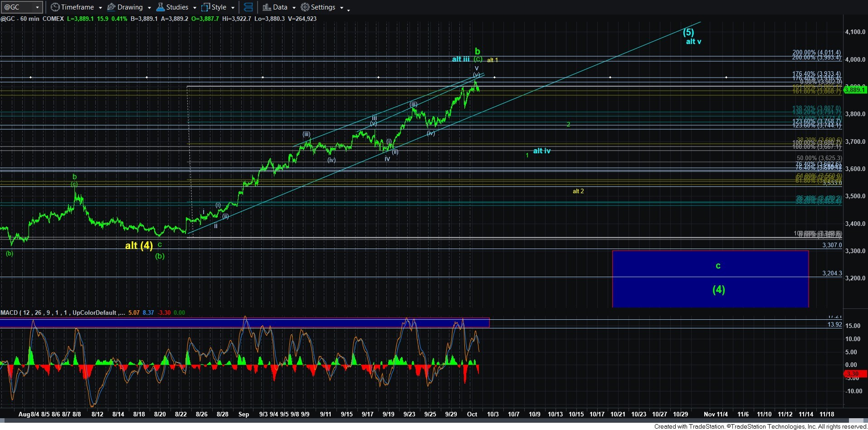
Task: Click the Timeframe clock icon
Action: pyautogui.click(x=55, y=7)
